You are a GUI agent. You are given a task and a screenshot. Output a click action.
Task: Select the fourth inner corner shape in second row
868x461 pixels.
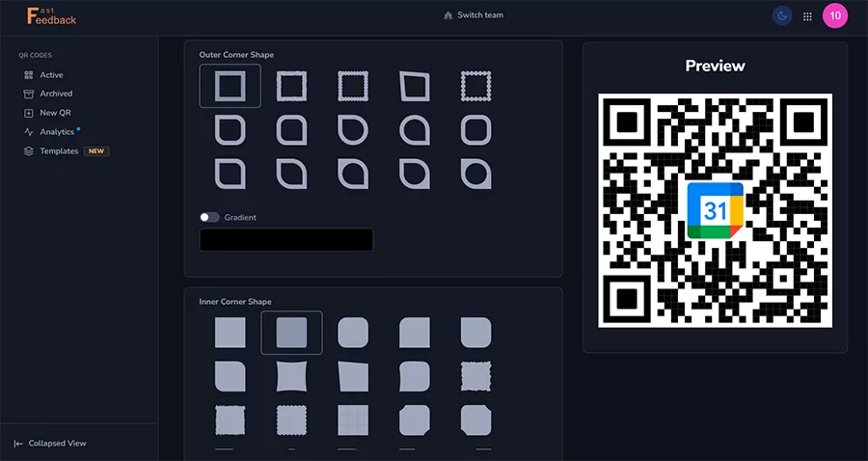point(414,376)
